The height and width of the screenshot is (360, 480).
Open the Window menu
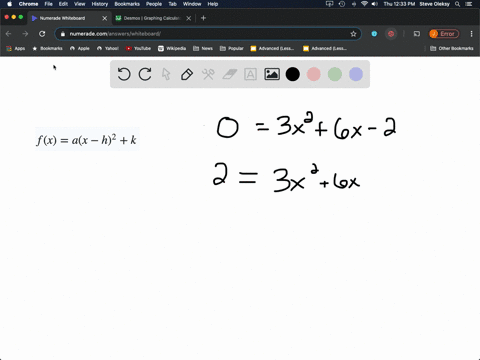tap(192, 4)
